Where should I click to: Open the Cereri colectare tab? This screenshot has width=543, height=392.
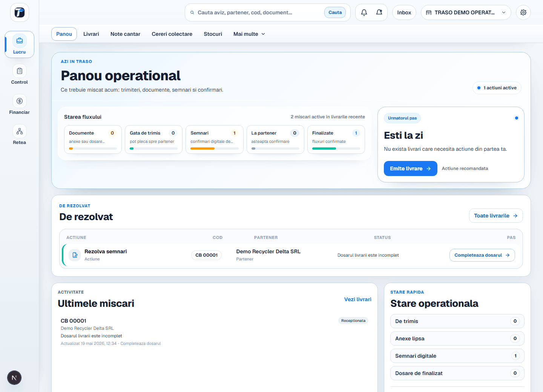point(172,34)
